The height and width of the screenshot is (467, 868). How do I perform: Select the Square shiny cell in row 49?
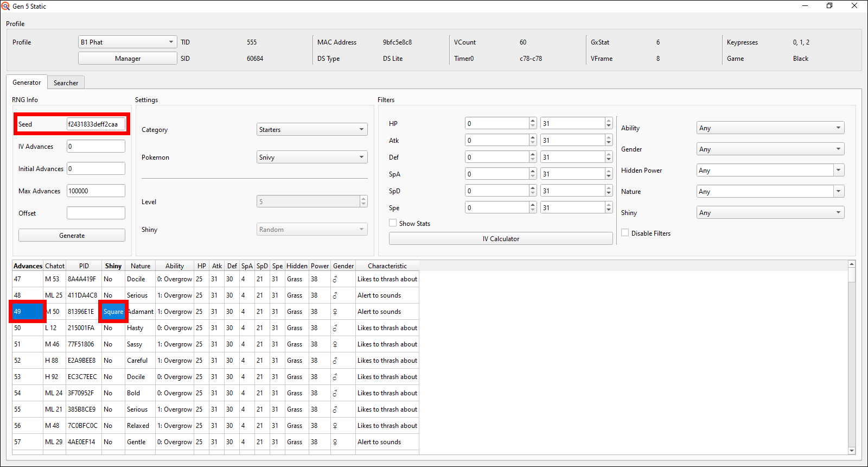(113, 311)
